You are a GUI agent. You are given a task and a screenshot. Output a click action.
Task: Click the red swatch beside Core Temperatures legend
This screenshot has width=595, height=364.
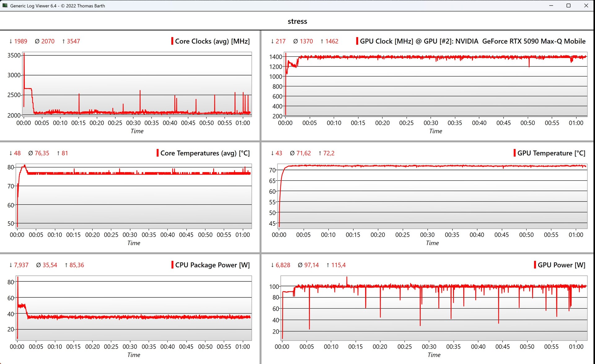click(x=157, y=153)
